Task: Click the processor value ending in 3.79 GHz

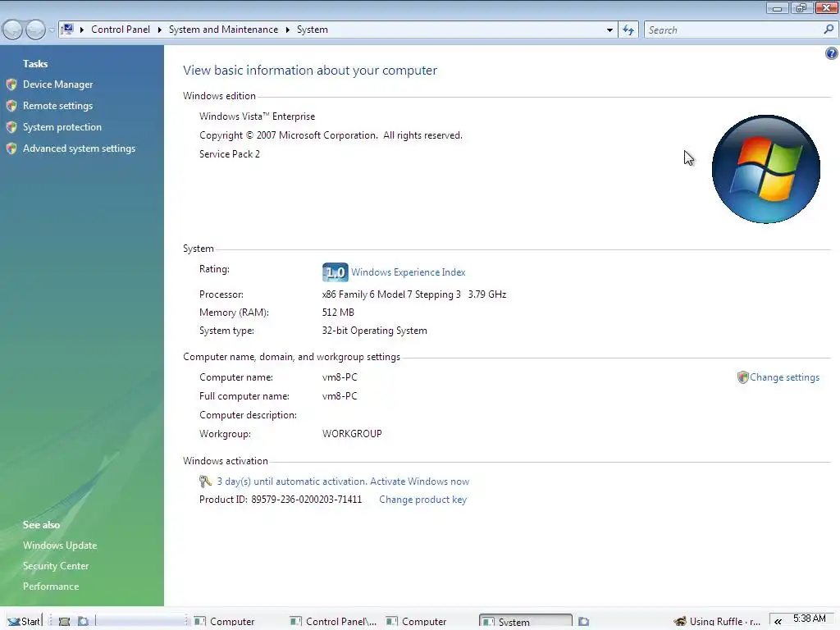Action: coord(414,294)
